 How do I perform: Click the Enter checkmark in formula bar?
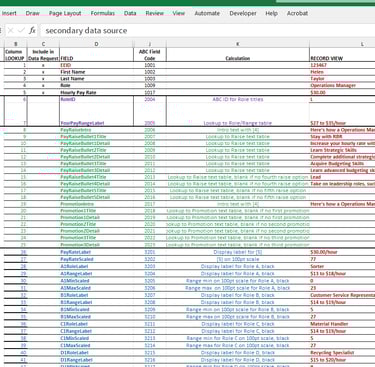point(21,31)
